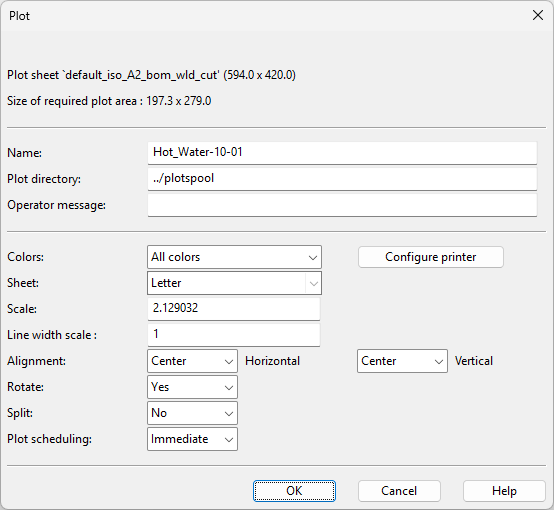Image resolution: width=554 pixels, height=510 pixels.
Task: Open the Plot scheduling dropdown
Action: coord(192,439)
